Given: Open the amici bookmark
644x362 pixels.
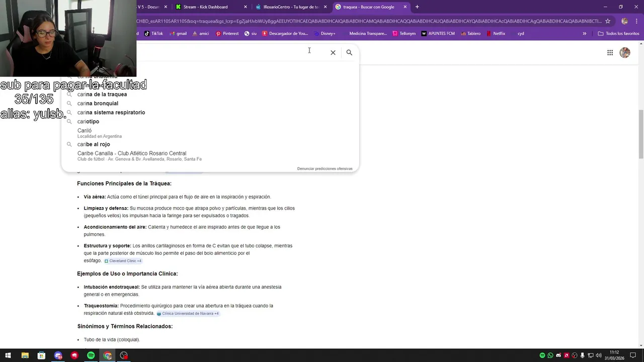Looking at the screenshot, I should (200, 34).
